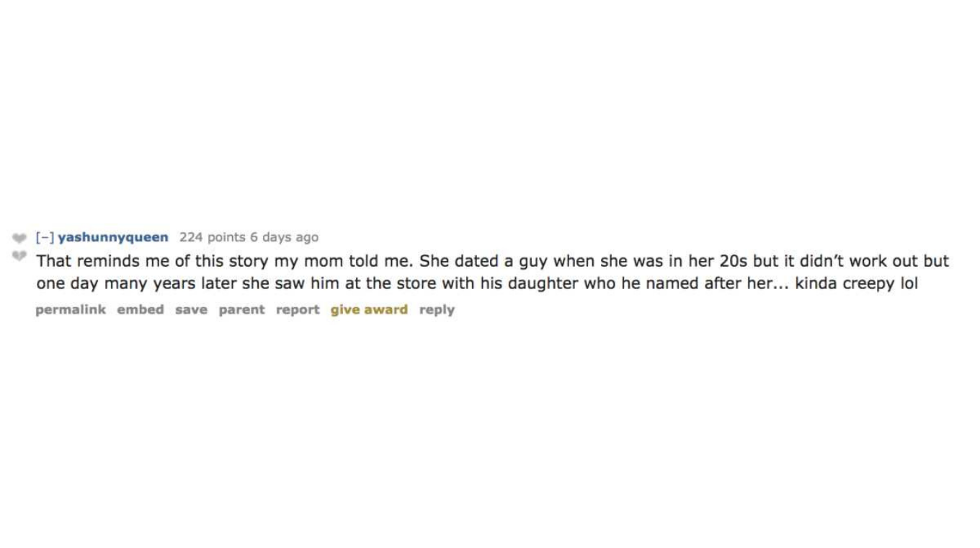Save this comment
The height and width of the screenshot is (548, 980).
(x=191, y=309)
